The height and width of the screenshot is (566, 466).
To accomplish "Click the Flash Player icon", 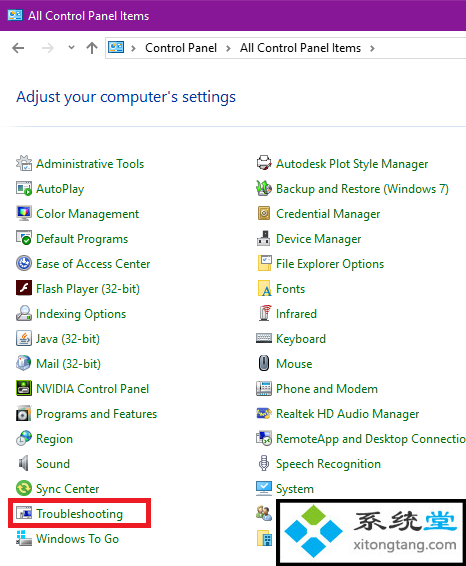I will pos(24,288).
